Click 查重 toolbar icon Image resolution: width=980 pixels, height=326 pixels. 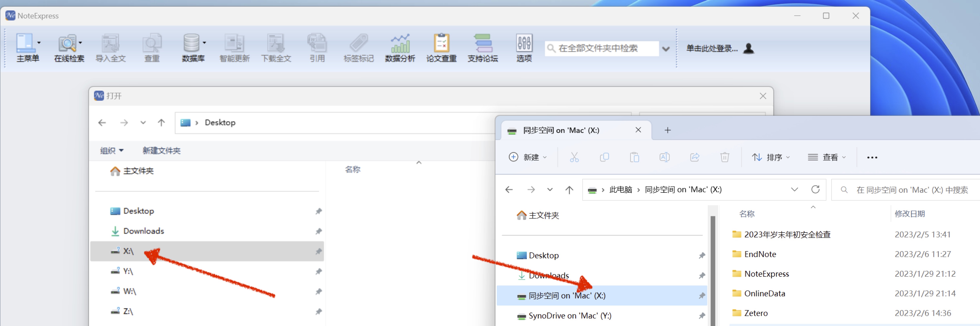click(x=152, y=43)
